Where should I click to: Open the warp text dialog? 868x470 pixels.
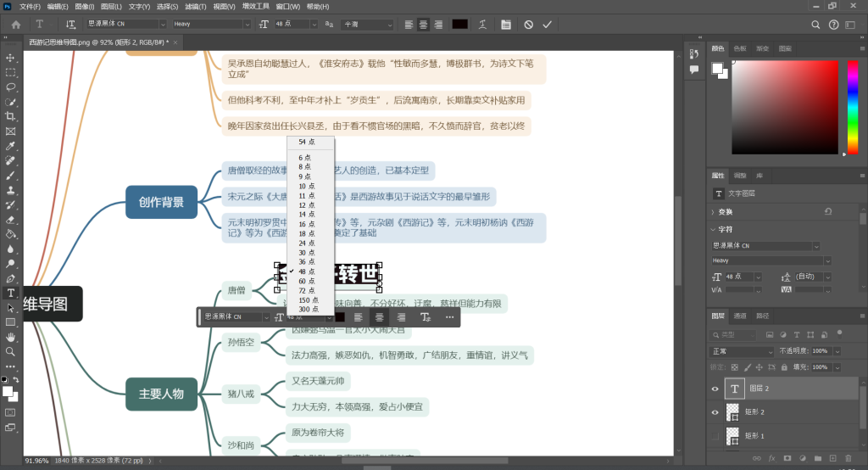[x=482, y=25]
